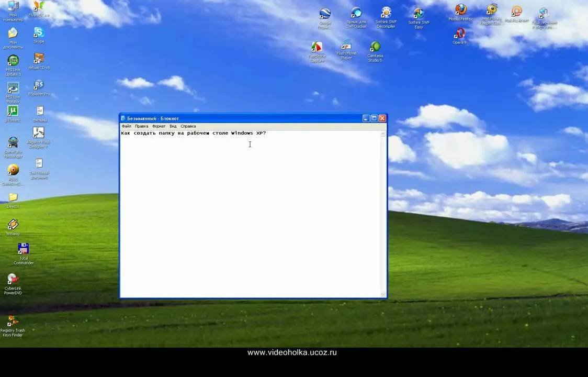Select the Opera 9 shortcut
Image resolution: width=588 pixels, height=377 pixels.
(459, 36)
